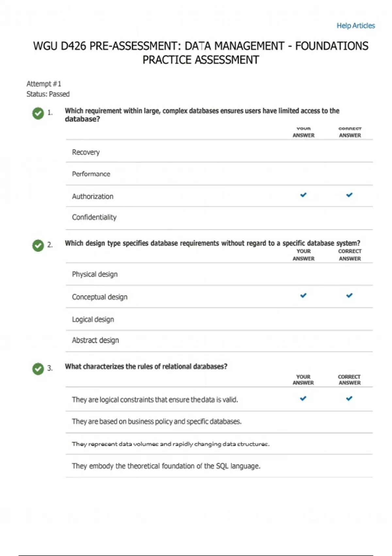Click Your Answer checkmark beside Conceptual design
The image size is (392, 556).
303,295
